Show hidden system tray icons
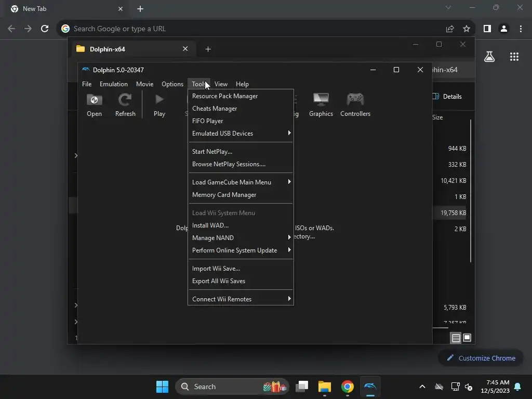This screenshot has width=532, height=399. (x=422, y=387)
